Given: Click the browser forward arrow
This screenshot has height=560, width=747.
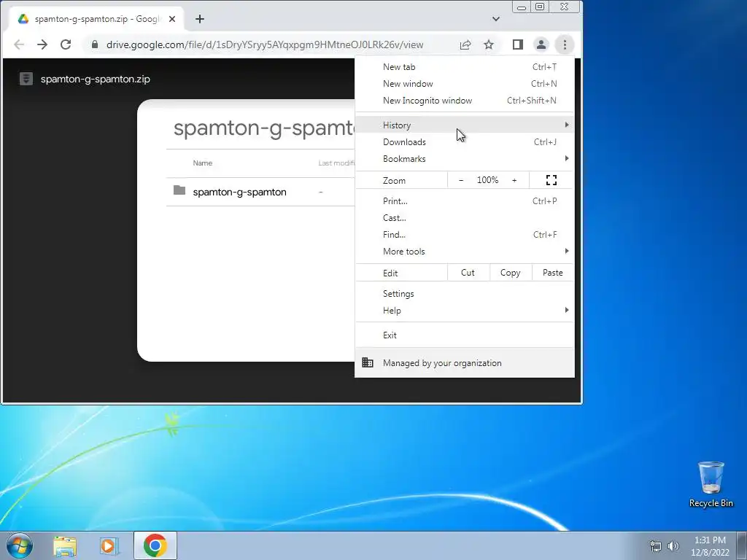Looking at the screenshot, I should pyautogui.click(x=42, y=44).
